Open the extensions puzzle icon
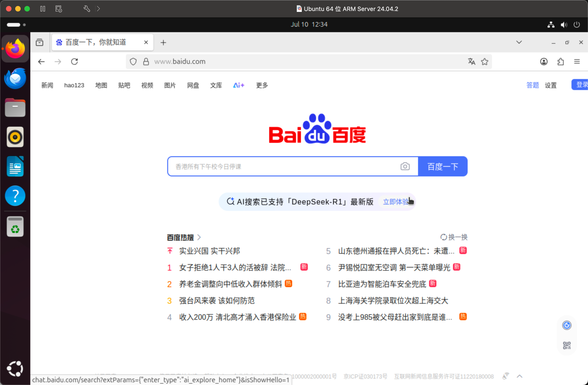The height and width of the screenshot is (385, 588). [561, 62]
